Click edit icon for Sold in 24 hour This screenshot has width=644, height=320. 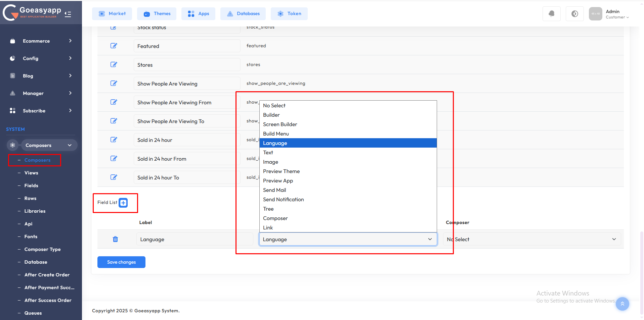click(x=114, y=140)
